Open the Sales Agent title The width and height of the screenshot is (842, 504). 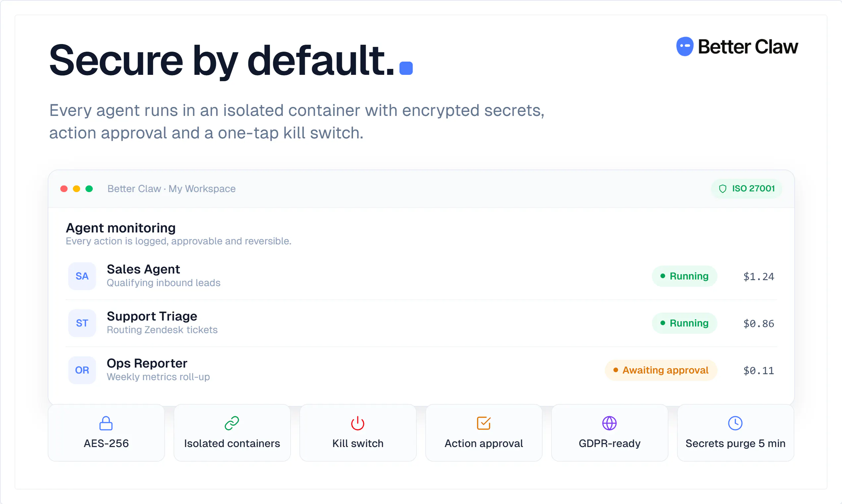(x=143, y=269)
